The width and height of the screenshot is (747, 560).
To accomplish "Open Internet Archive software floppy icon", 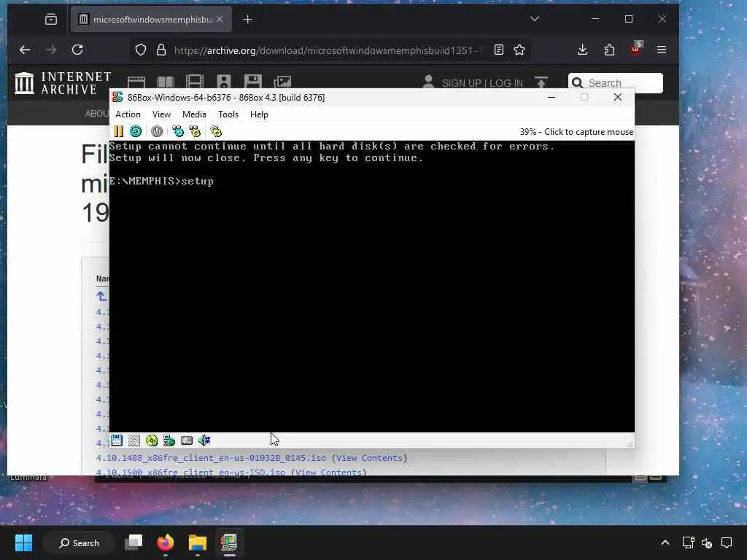I will (252, 82).
